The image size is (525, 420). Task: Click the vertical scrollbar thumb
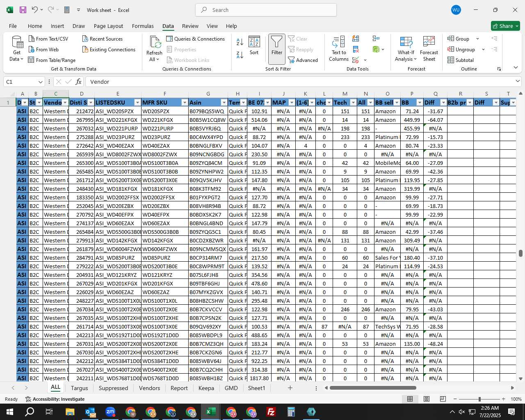[x=520, y=253]
